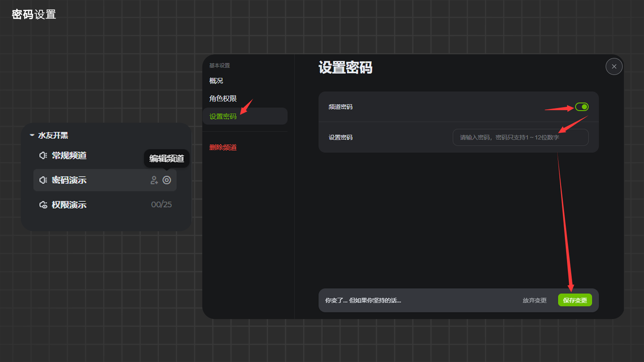Select the 常规频道 voice channel
This screenshot has width=644, height=362.
(x=69, y=156)
